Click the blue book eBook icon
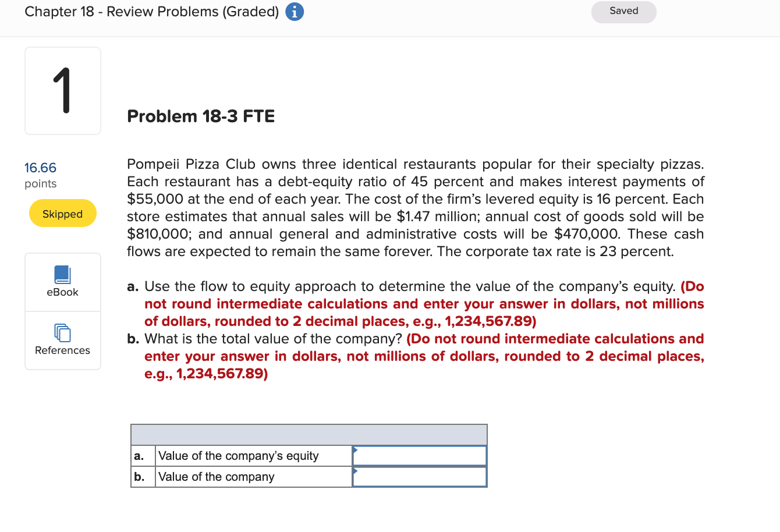The height and width of the screenshot is (532, 780). (62, 275)
